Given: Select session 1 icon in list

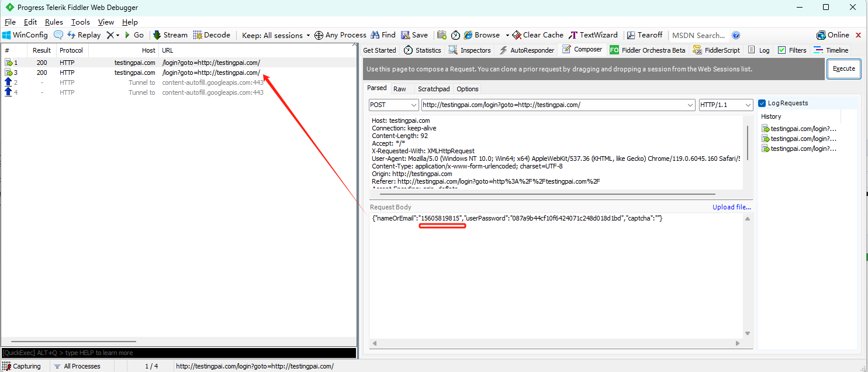Looking at the screenshot, I should tap(9, 63).
